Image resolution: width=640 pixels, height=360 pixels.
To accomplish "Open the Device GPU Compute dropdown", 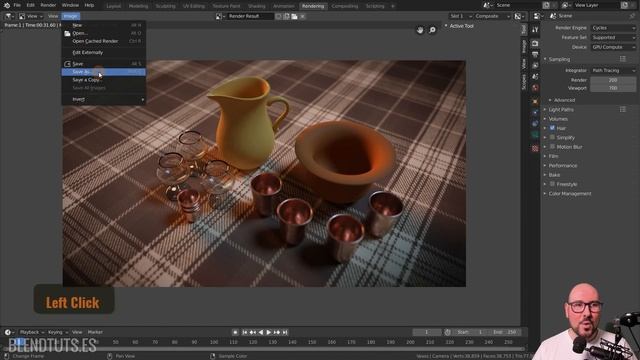I will click(613, 47).
